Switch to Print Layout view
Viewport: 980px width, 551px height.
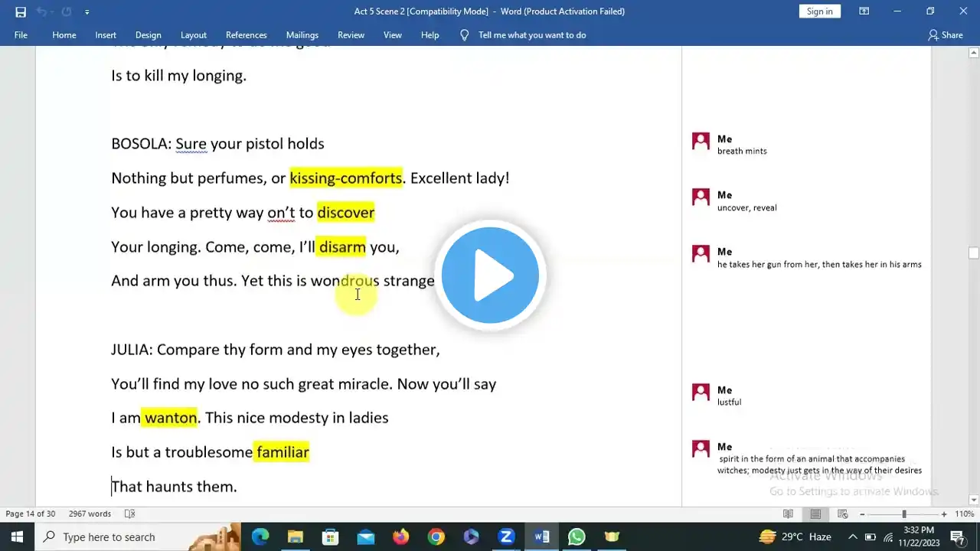[x=815, y=514]
